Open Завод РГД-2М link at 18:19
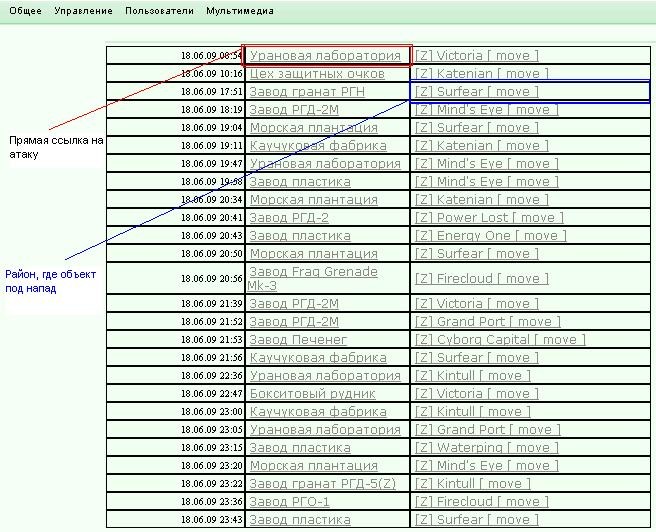This screenshot has height=532, width=656. pos(294,110)
